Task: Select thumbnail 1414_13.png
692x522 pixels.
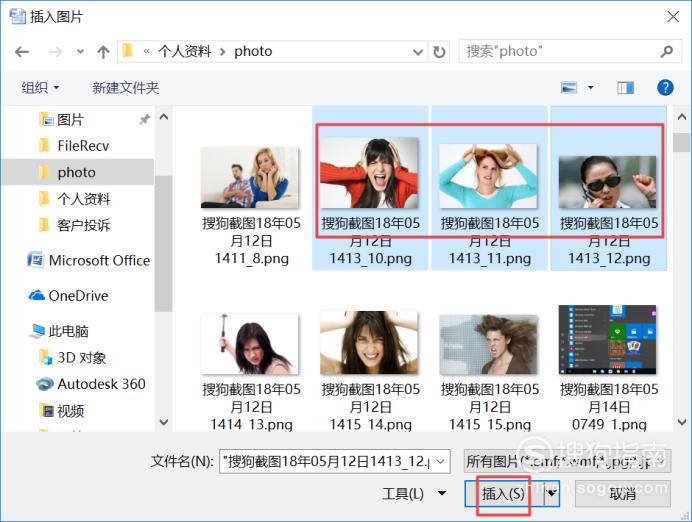Action: [250, 344]
